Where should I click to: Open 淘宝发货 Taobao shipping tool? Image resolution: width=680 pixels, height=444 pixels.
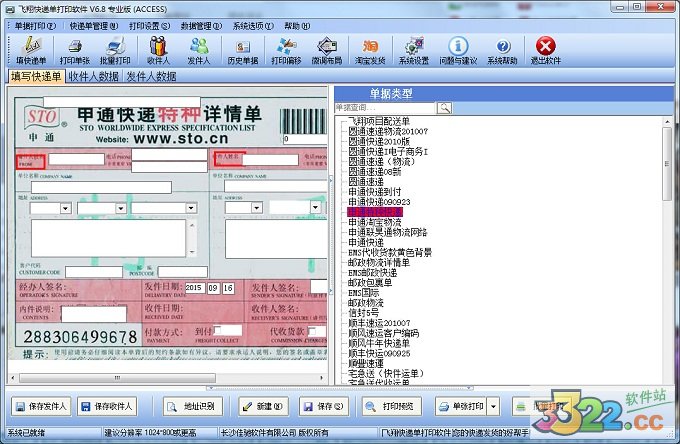tap(370, 48)
